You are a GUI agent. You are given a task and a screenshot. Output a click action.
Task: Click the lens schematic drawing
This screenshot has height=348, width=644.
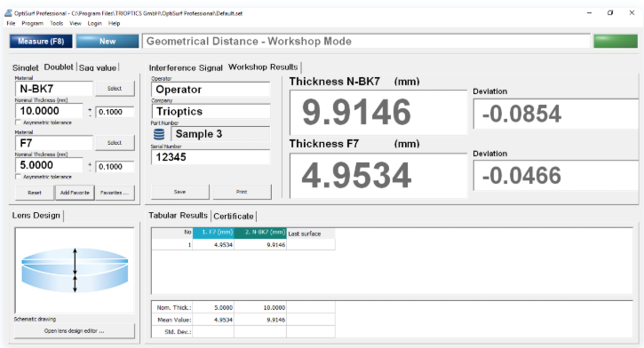point(75,271)
